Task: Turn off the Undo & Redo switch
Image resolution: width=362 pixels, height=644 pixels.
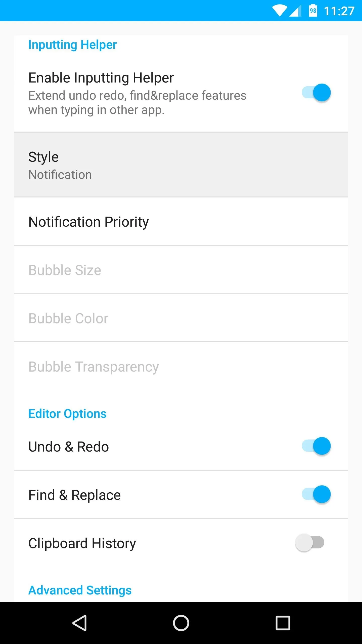Action: point(316,446)
